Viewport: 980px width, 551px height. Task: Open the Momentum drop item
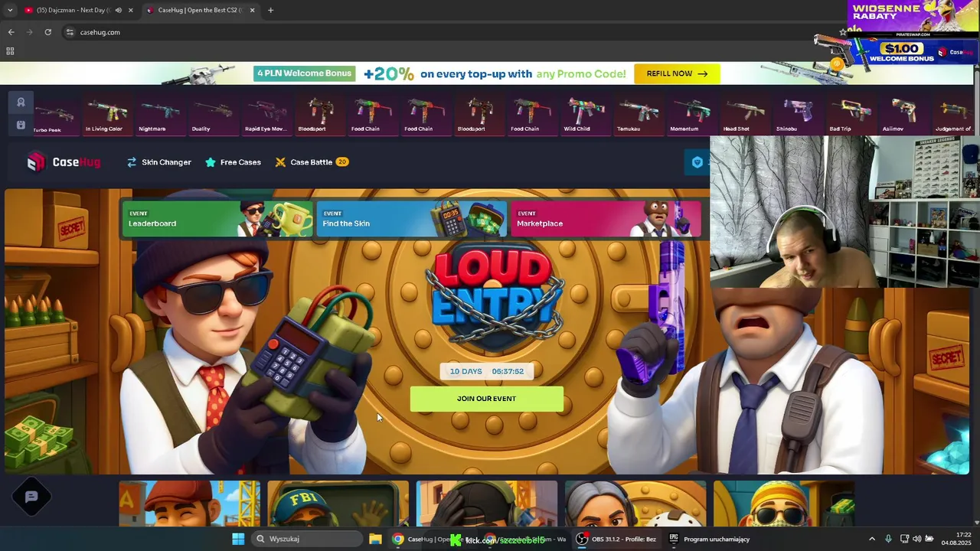691,115
